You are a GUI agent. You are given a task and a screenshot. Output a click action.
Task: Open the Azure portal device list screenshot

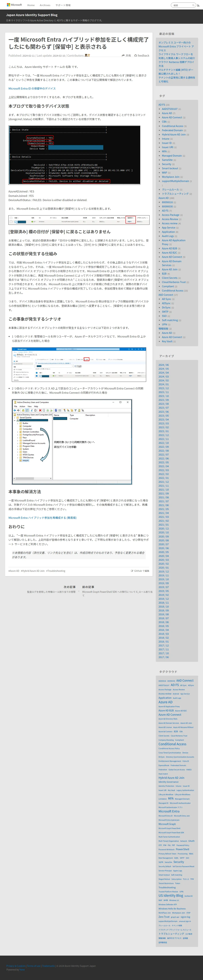79,364
